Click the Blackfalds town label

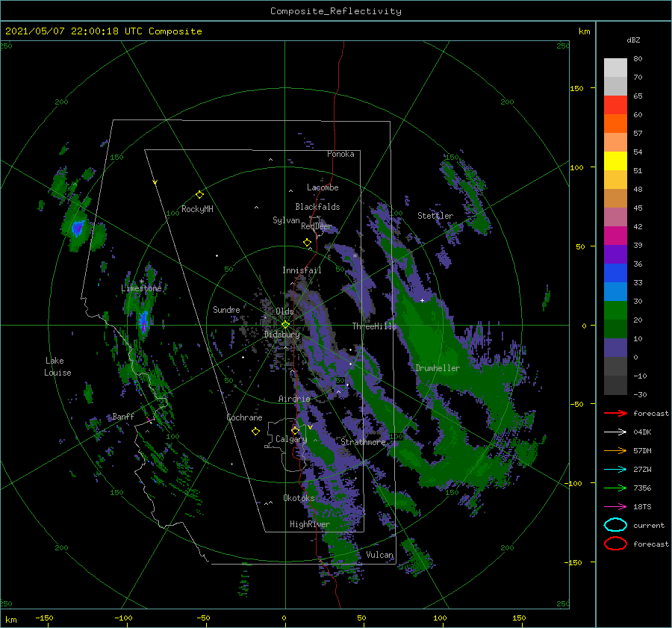[317, 207]
